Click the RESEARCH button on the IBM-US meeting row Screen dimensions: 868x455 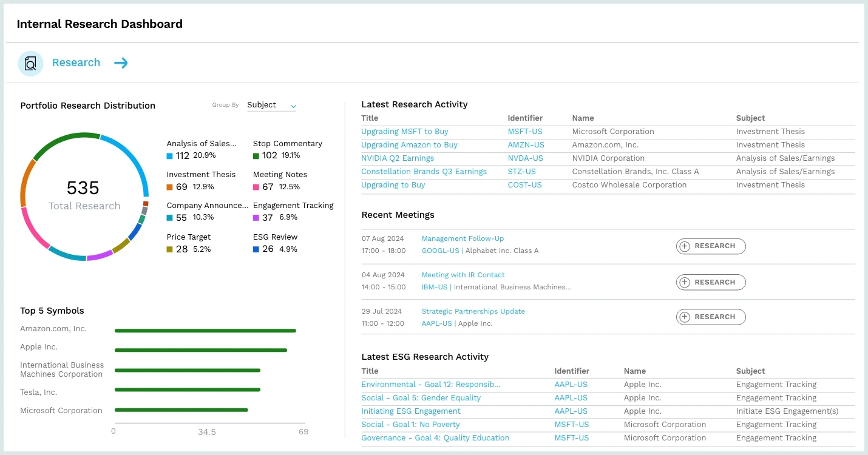click(710, 281)
